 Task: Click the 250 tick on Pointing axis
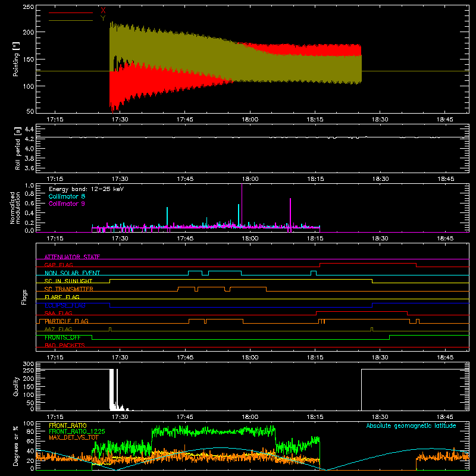tap(29, 7)
